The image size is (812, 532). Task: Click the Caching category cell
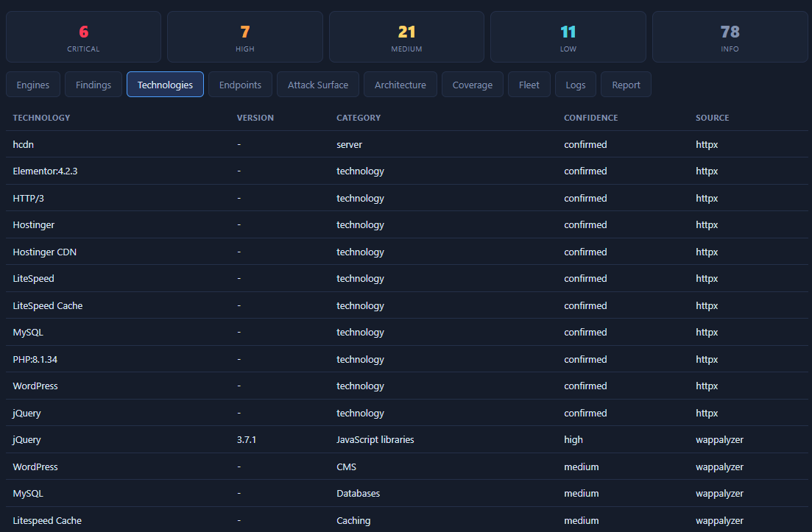(x=353, y=521)
